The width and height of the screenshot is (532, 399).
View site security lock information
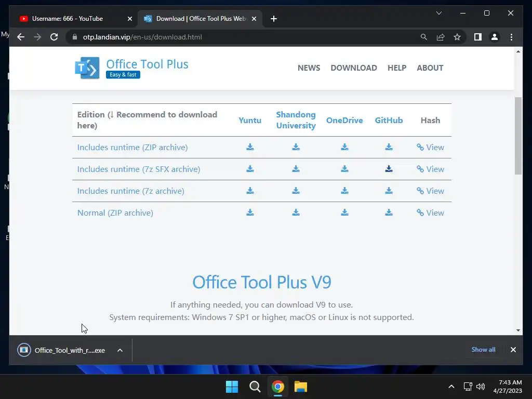75,37
